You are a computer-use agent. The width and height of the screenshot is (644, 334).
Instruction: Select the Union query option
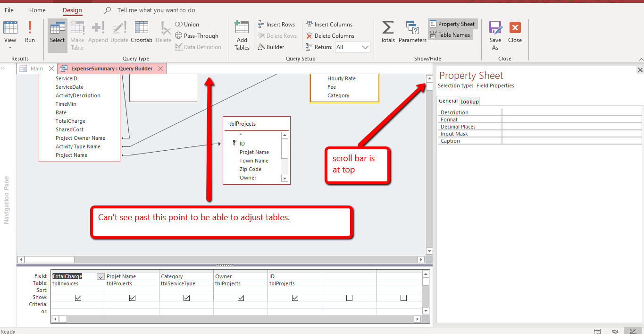coord(187,25)
